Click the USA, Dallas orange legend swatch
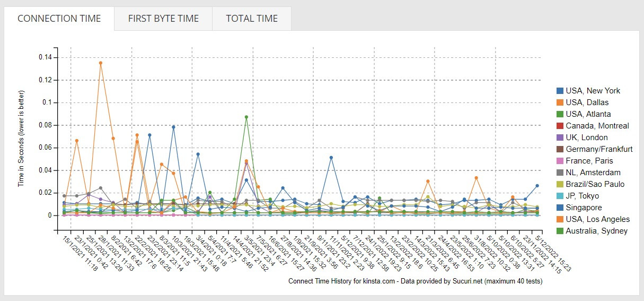Viewport: 644px width, 301px height. click(x=560, y=102)
